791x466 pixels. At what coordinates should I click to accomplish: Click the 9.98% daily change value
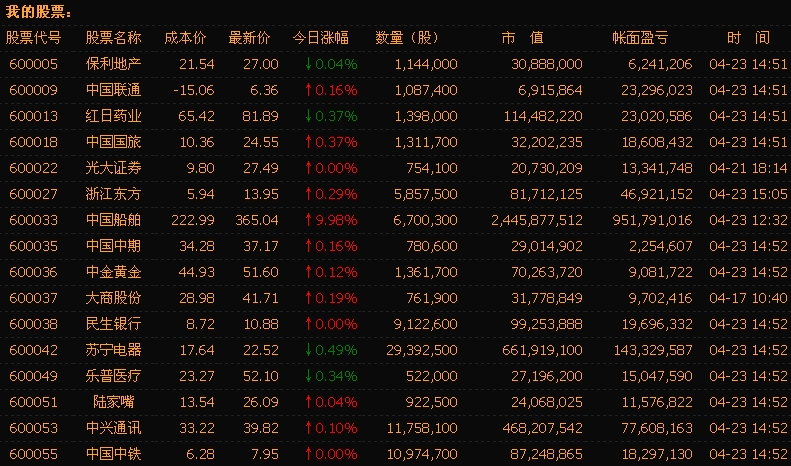click(336, 220)
